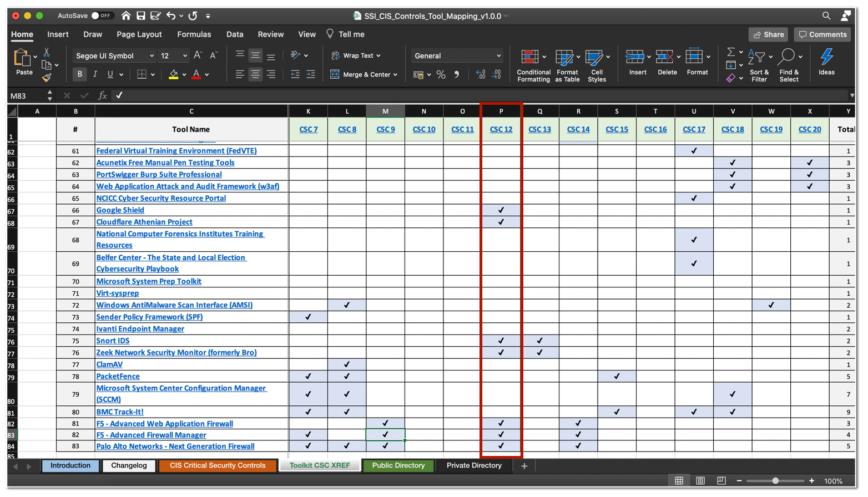
Task: Expand the formula bar chevron
Action: tap(852, 96)
